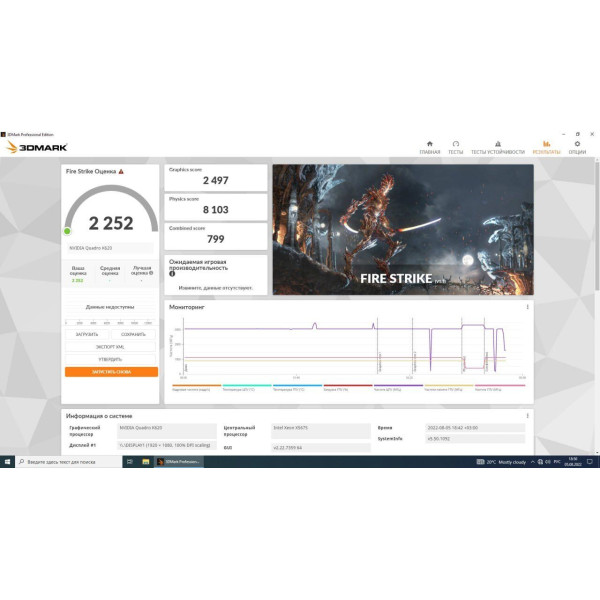The image size is (600, 600).
Task: Click the Время date 2022-08-05 field
Action: [475, 428]
